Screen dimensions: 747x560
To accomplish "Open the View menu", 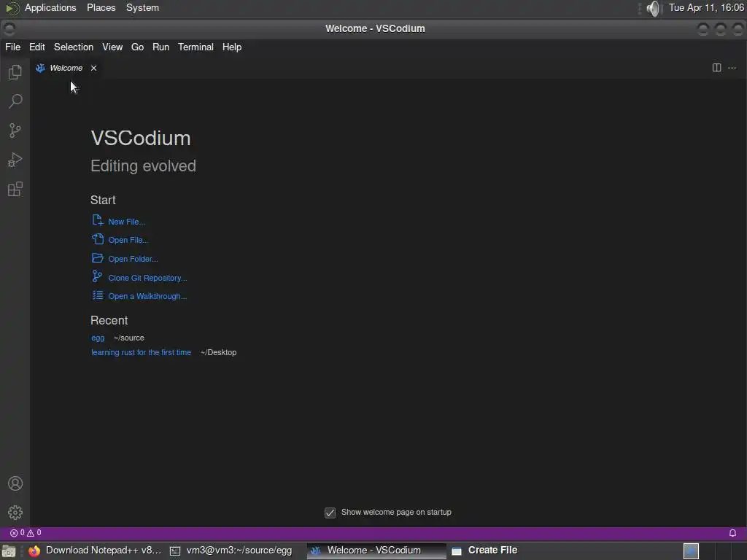I will pos(112,47).
